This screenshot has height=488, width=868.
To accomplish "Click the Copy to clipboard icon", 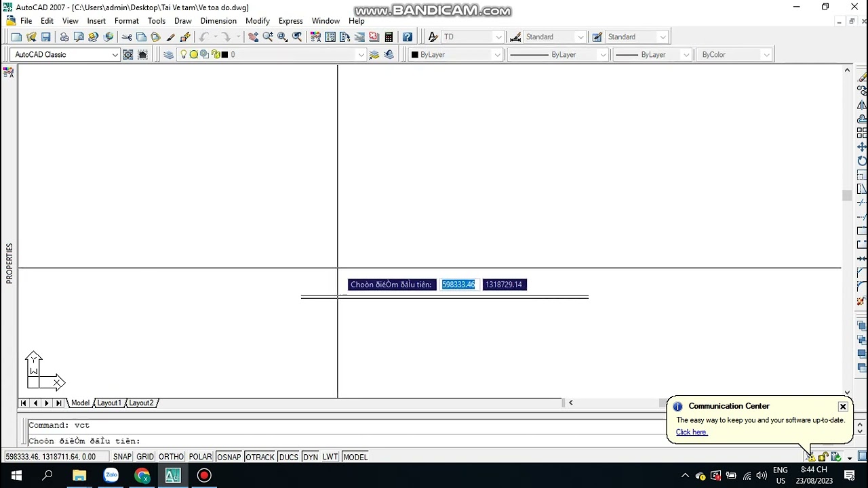I will [x=141, y=37].
